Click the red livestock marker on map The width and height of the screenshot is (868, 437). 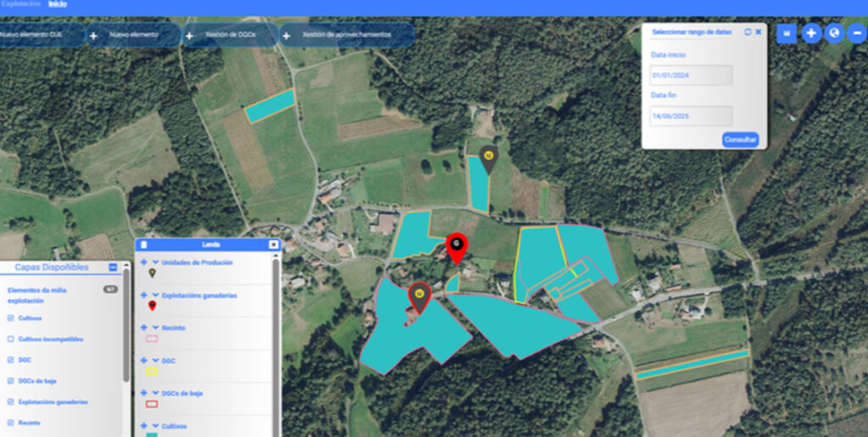457,247
